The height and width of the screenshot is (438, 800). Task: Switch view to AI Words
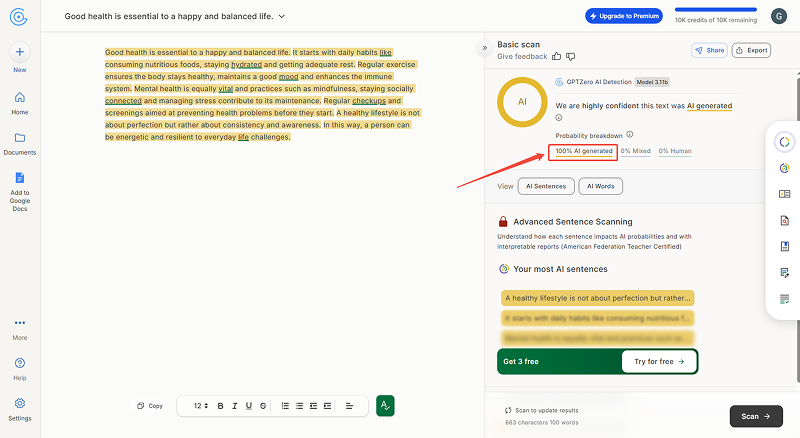point(601,186)
